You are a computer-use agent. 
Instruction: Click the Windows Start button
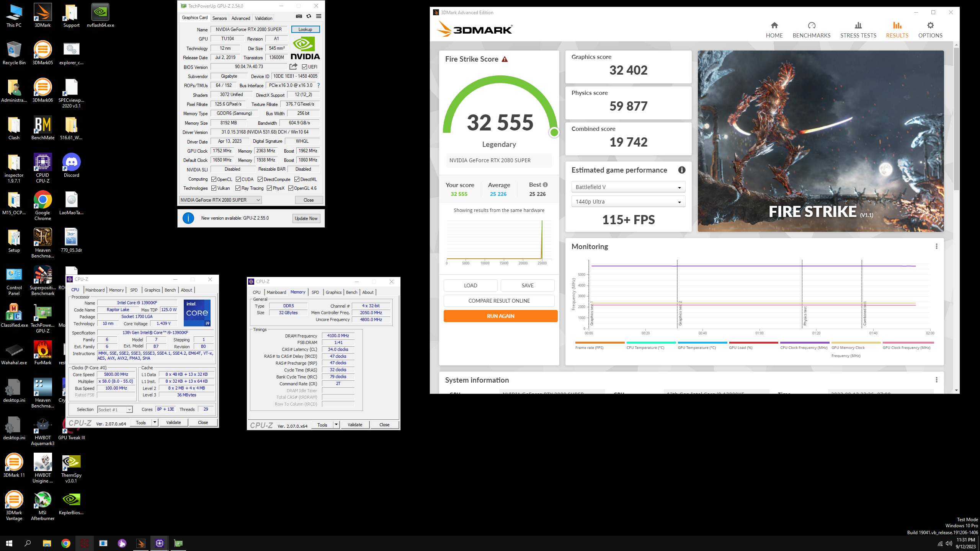pyautogui.click(x=9, y=543)
